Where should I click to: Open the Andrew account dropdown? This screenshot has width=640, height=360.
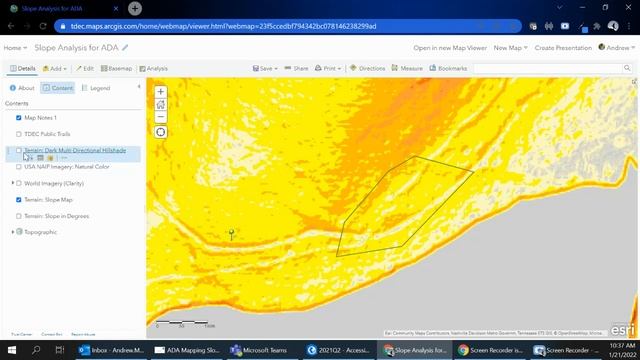[617, 48]
